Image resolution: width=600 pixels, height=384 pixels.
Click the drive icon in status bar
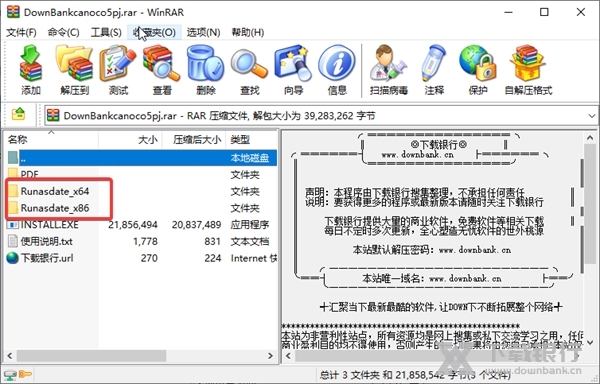coord(10,374)
